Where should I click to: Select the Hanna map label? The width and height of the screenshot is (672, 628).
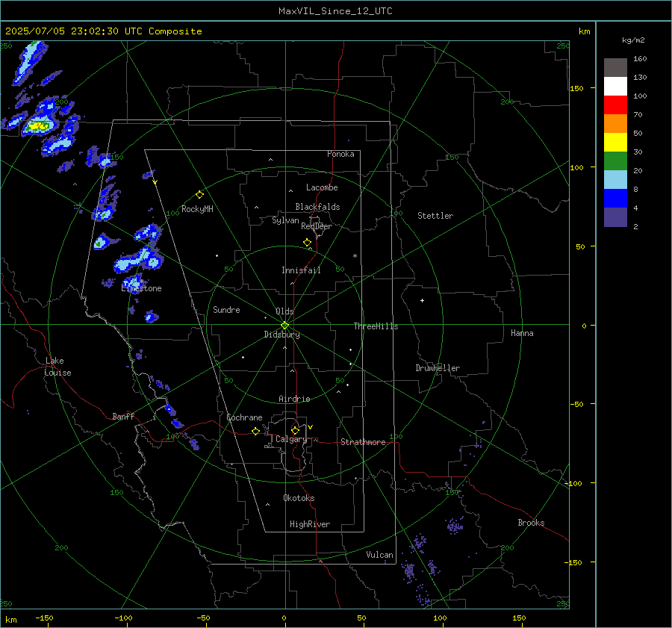click(522, 333)
